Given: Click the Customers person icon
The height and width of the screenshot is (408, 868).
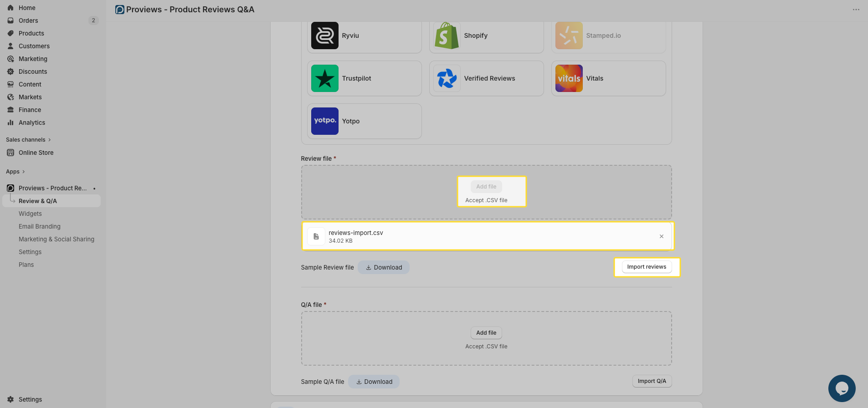Looking at the screenshot, I should point(10,46).
